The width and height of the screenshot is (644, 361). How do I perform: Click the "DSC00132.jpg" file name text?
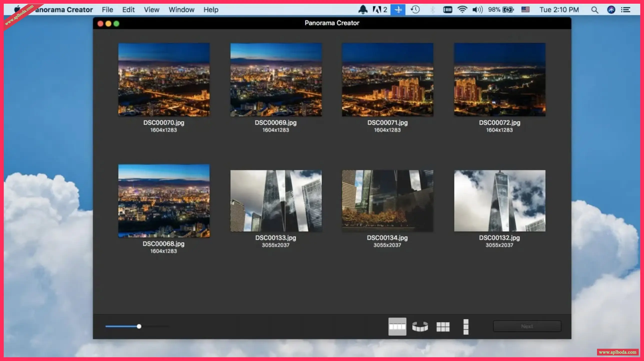coord(499,238)
